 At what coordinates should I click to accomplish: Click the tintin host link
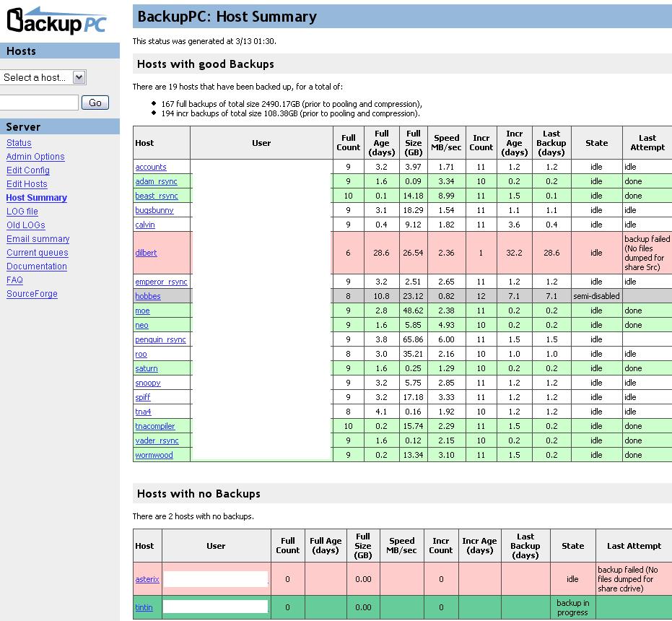coord(144,607)
